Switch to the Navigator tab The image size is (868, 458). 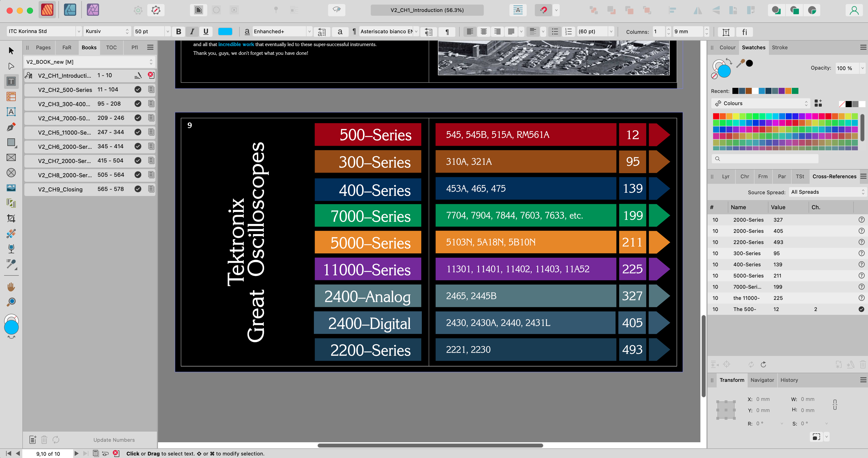762,380
